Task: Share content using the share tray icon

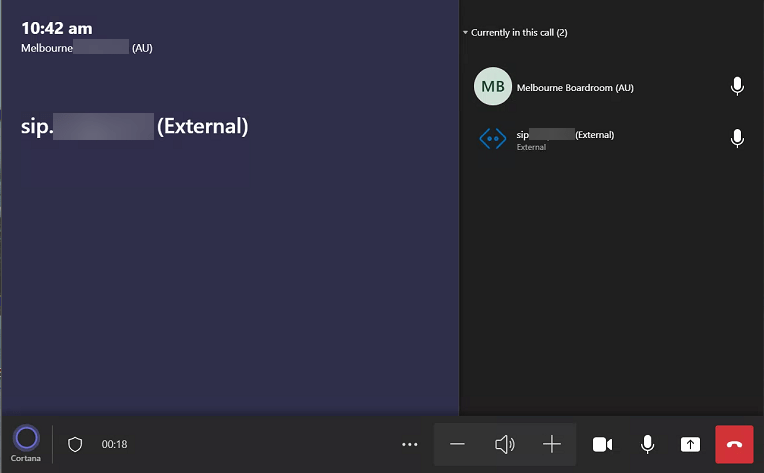Action: coord(690,444)
